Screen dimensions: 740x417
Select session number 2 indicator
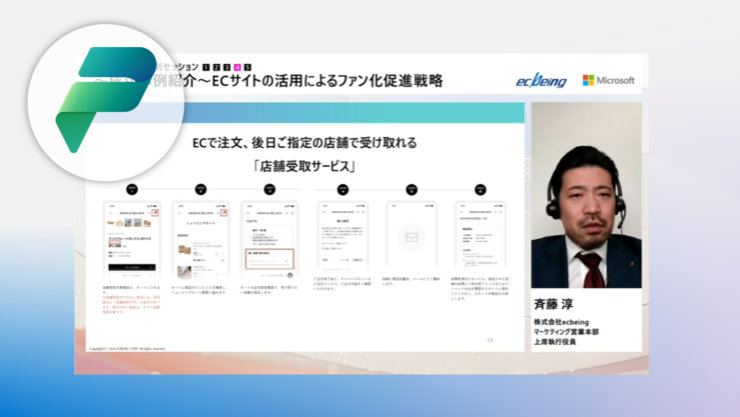click(216, 67)
